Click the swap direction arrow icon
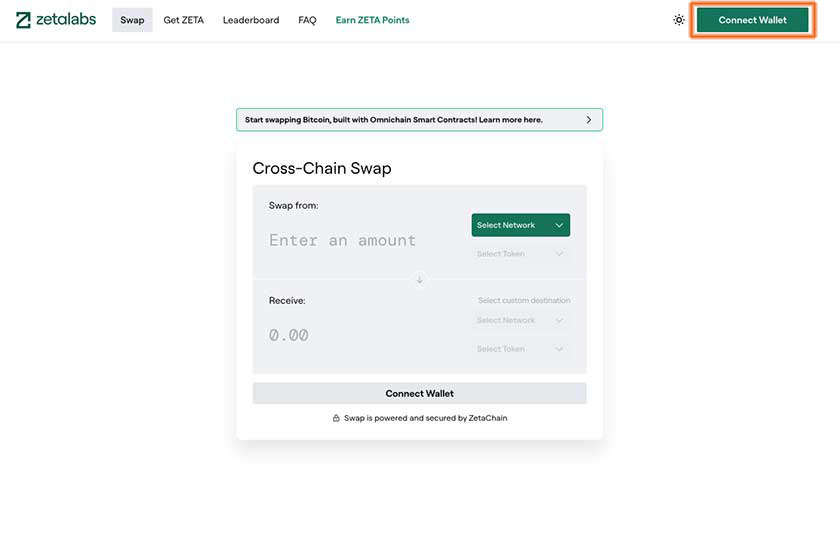The image size is (840, 560). tap(419, 280)
